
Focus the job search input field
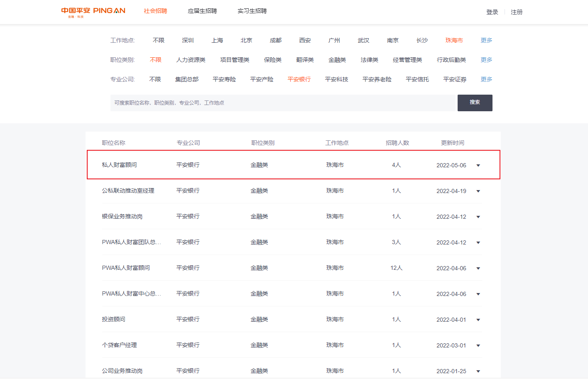point(283,103)
